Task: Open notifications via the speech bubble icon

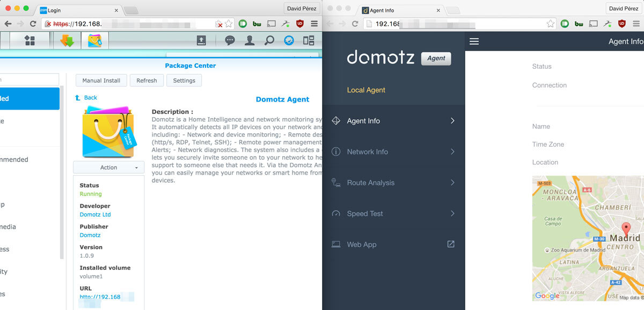Action: coord(229,40)
